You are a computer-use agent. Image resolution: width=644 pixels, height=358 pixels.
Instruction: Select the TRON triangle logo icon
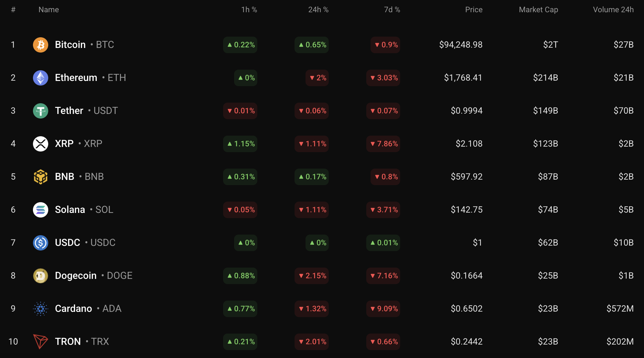[x=41, y=342]
